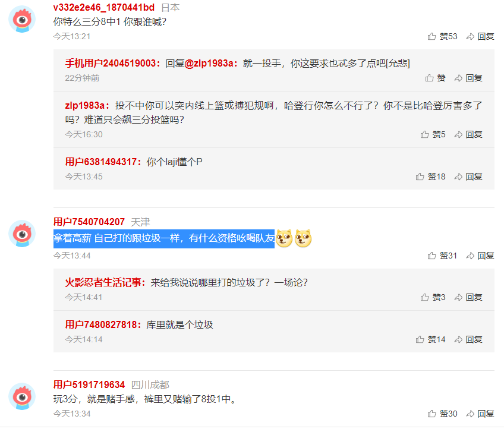Open profile of v332e2e46_1870441bd username
504x432 pixels.
pyautogui.click(x=104, y=7)
